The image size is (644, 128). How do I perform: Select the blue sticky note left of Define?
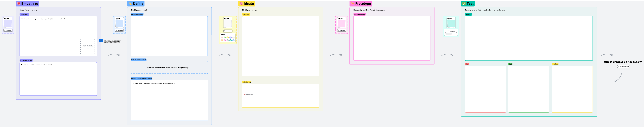(119, 23)
